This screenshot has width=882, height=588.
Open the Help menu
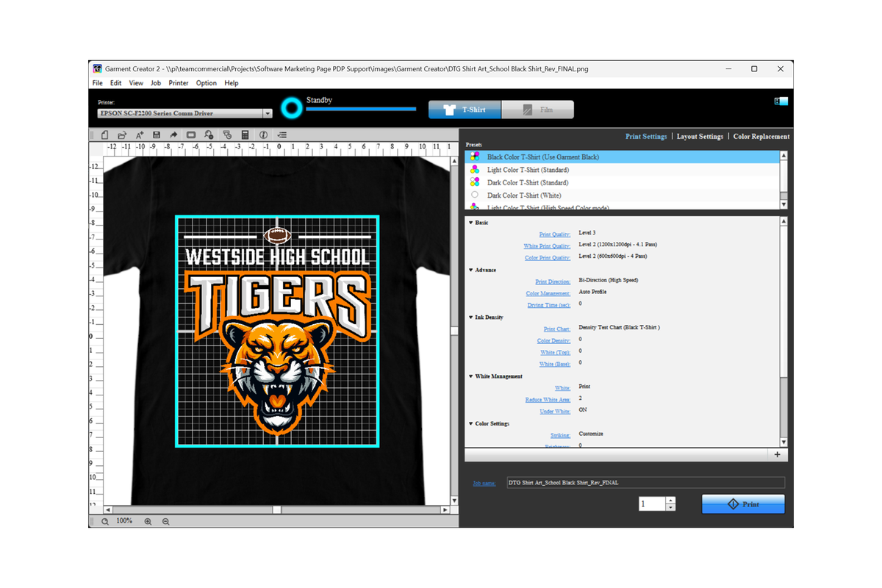click(x=232, y=83)
